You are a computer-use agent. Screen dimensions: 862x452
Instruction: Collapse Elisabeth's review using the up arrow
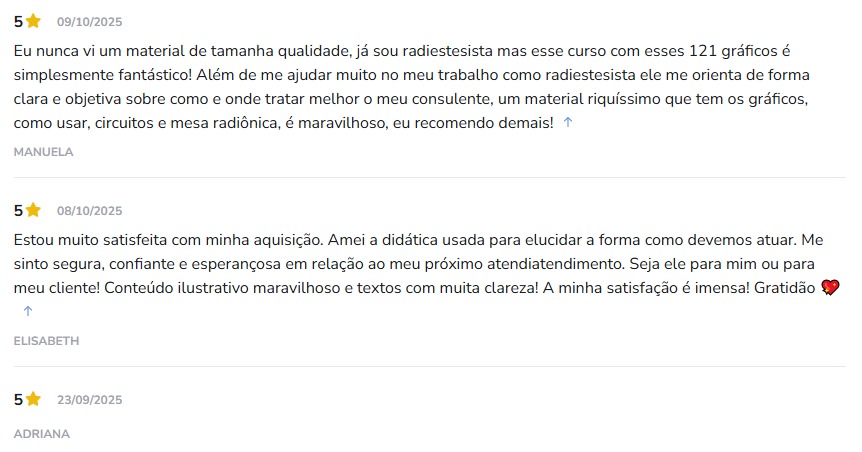click(28, 311)
